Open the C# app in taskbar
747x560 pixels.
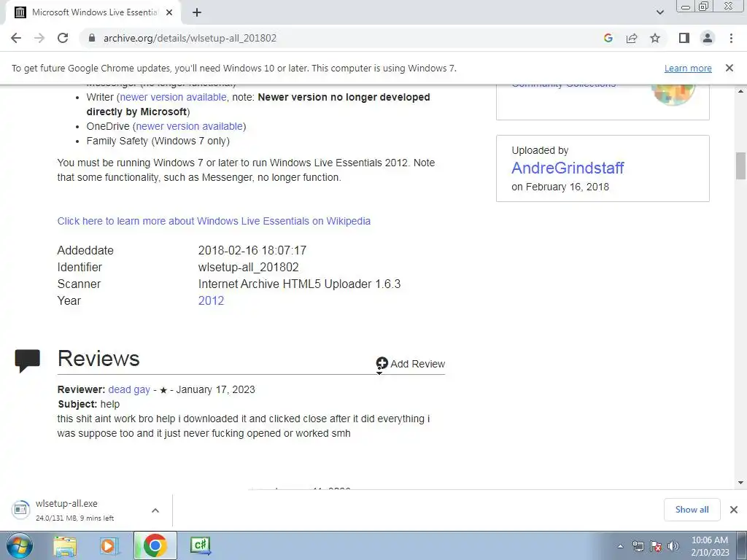pos(201,545)
